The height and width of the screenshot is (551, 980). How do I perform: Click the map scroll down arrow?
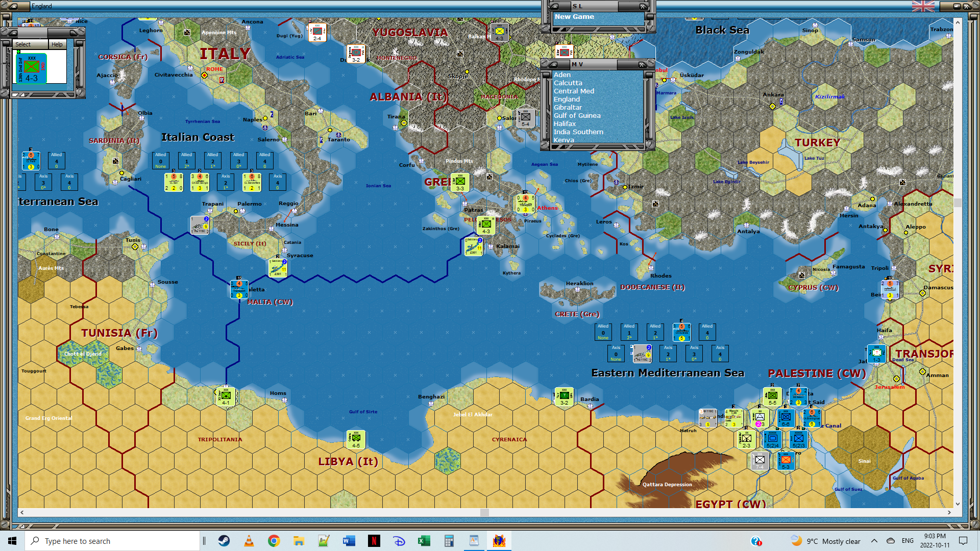point(958,504)
